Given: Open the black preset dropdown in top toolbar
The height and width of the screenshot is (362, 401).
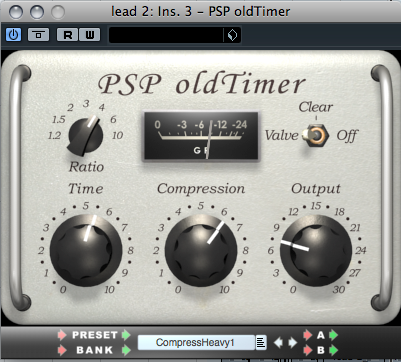Looking at the screenshot, I should 166,35.
